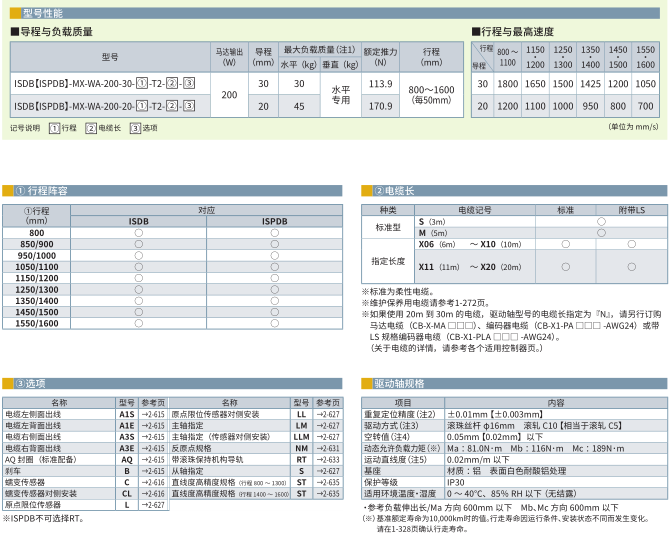Click the '附带LS' column header

631,210
